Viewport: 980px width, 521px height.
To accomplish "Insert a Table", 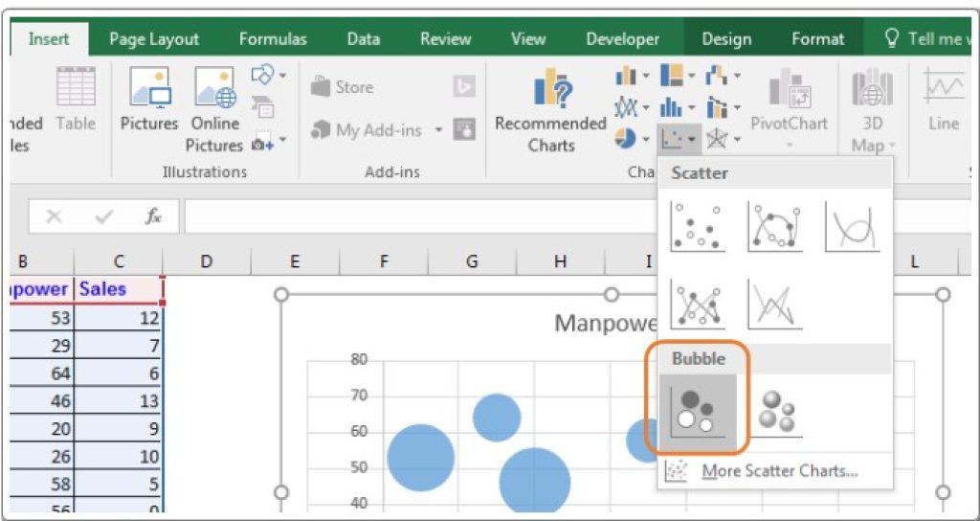I will 76,100.
